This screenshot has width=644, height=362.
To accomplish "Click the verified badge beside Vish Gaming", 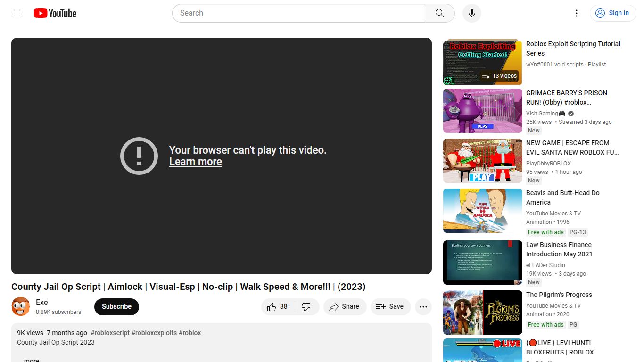I will 571,114.
